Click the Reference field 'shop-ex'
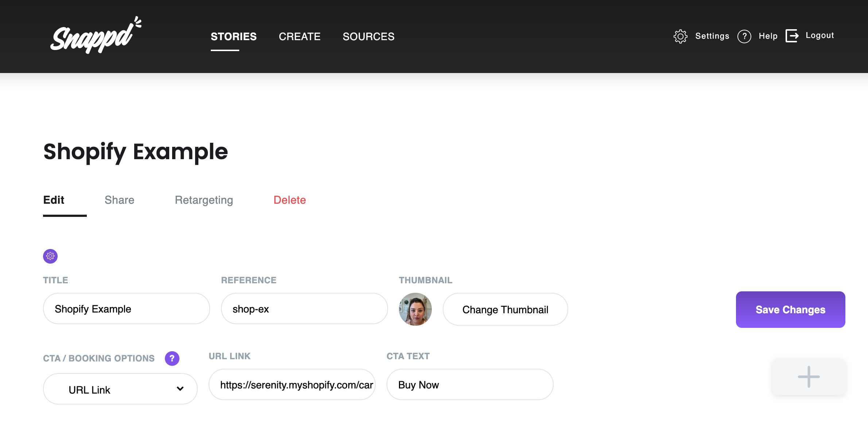868x433 pixels. (x=304, y=309)
